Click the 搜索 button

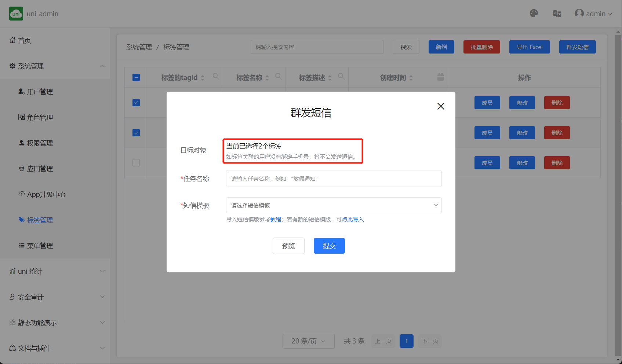pos(406,47)
